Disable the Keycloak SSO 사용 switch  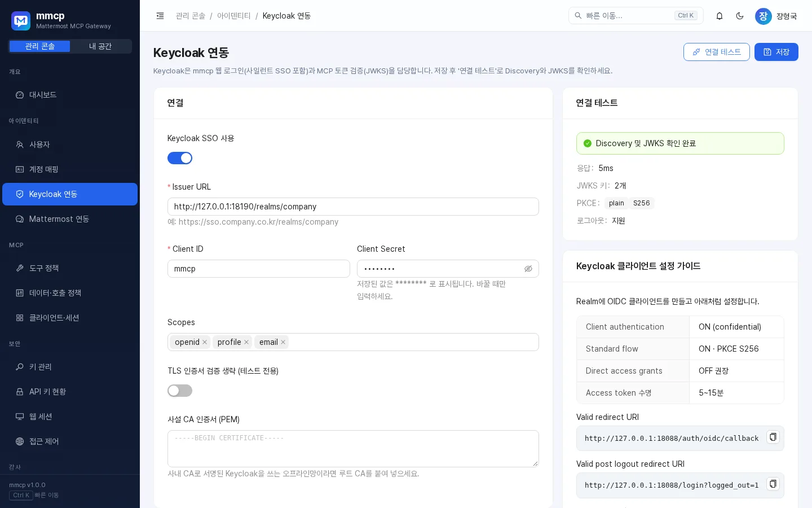(x=180, y=158)
